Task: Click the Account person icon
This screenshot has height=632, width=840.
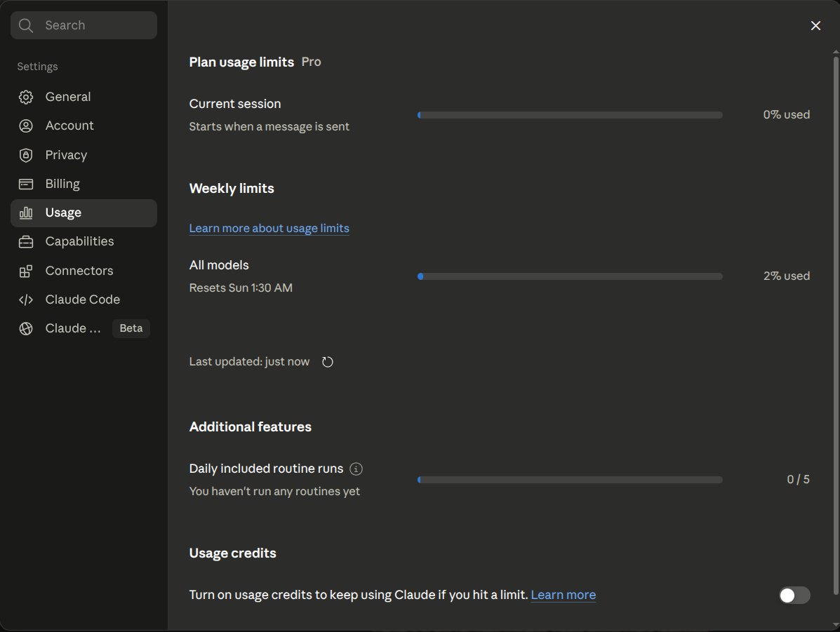Action: point(26,126)
